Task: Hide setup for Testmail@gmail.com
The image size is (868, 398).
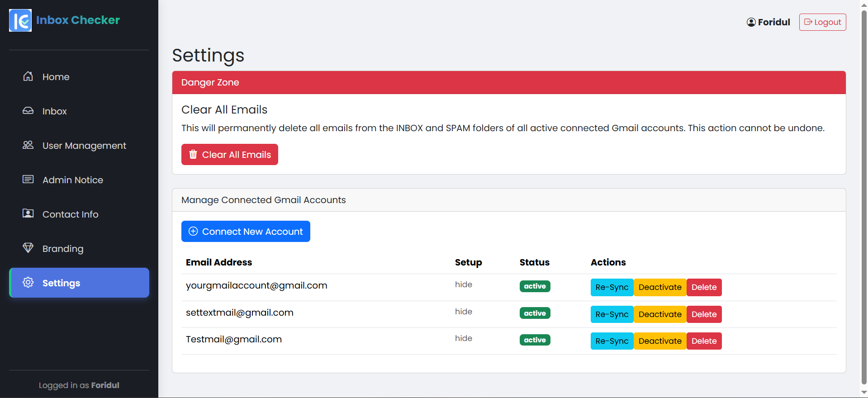Action: pyautogui.click(x=463, y=338)
